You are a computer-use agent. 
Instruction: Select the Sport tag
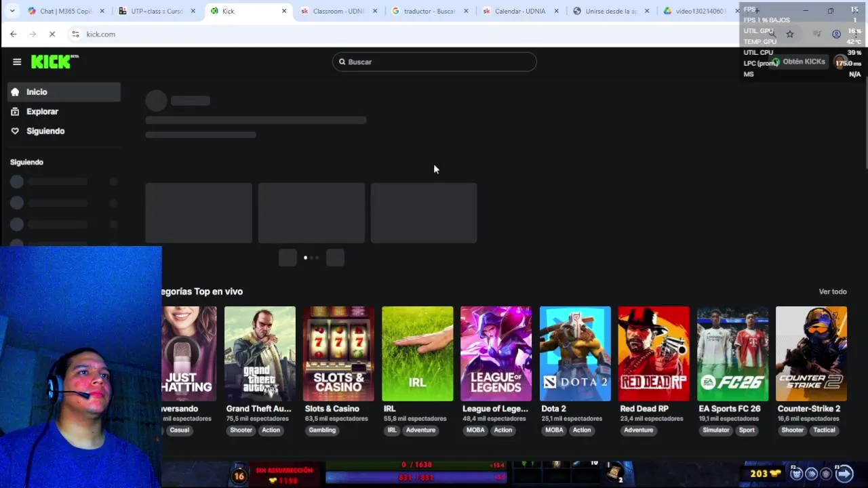click(x=747, y=430)
